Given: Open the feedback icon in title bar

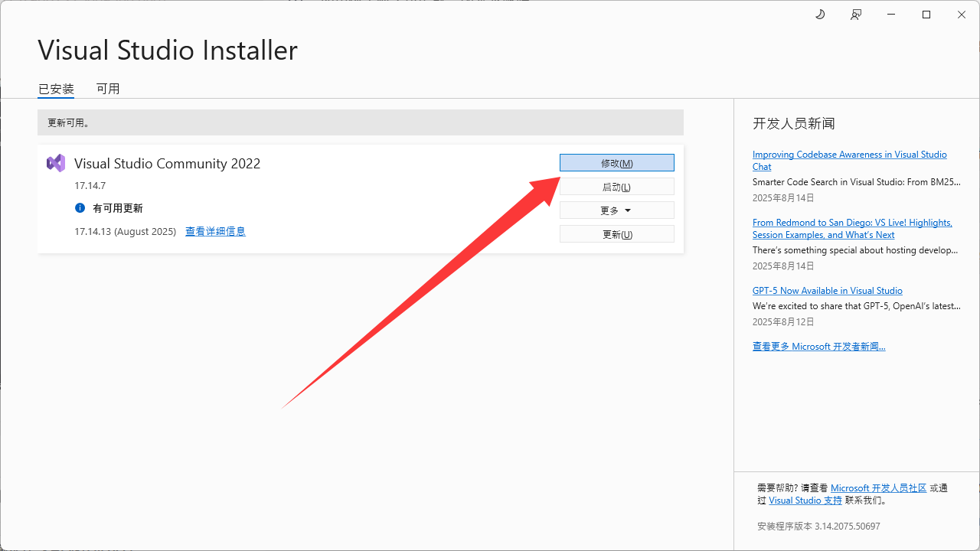Looking at the screenshot, I should point(856,15).
